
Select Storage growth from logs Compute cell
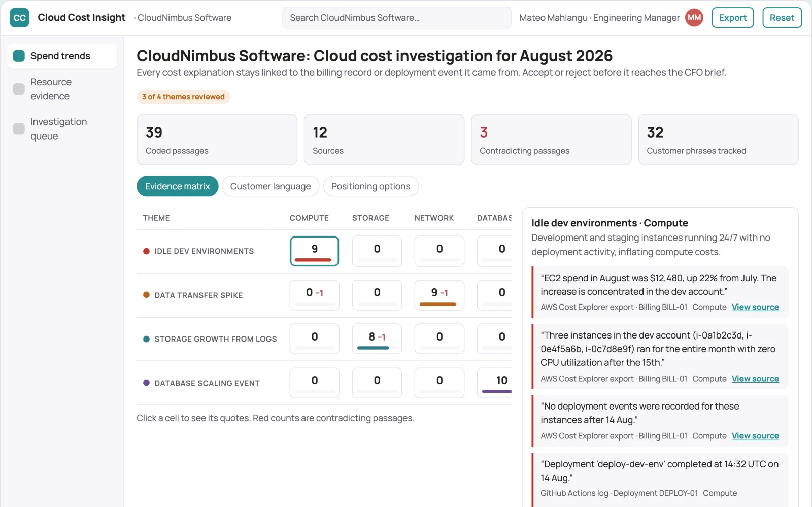(x=314, y=339)
